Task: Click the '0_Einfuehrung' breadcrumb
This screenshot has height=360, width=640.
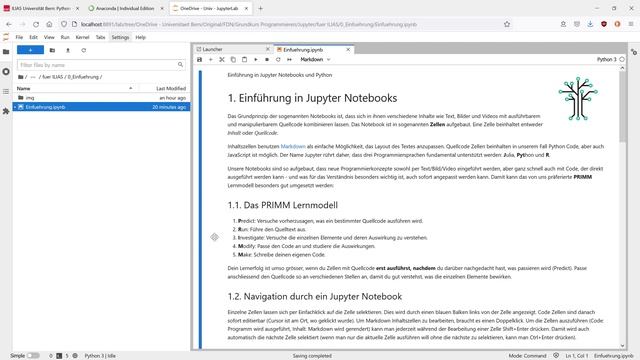Action: [x=83, y=77]
